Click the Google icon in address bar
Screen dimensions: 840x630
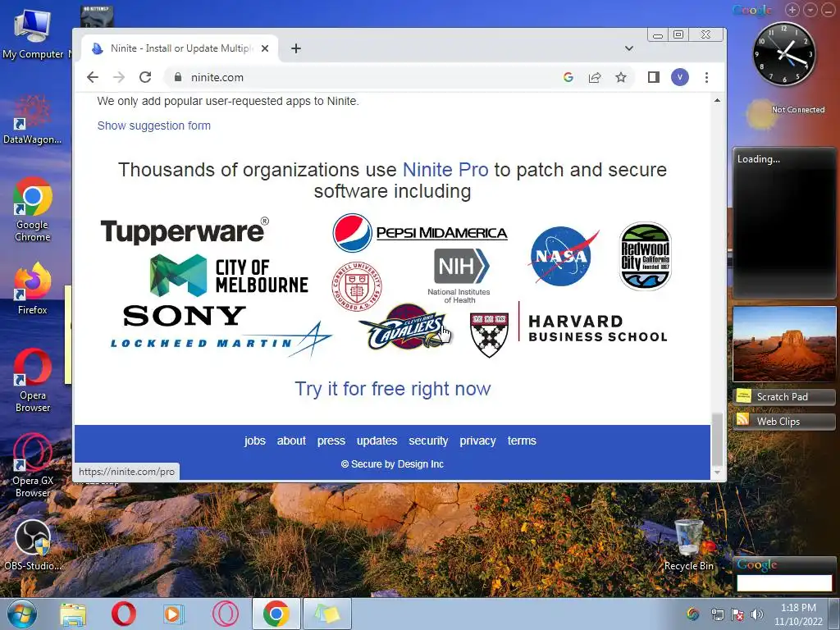pyautogui.click(x=568, y=77)
